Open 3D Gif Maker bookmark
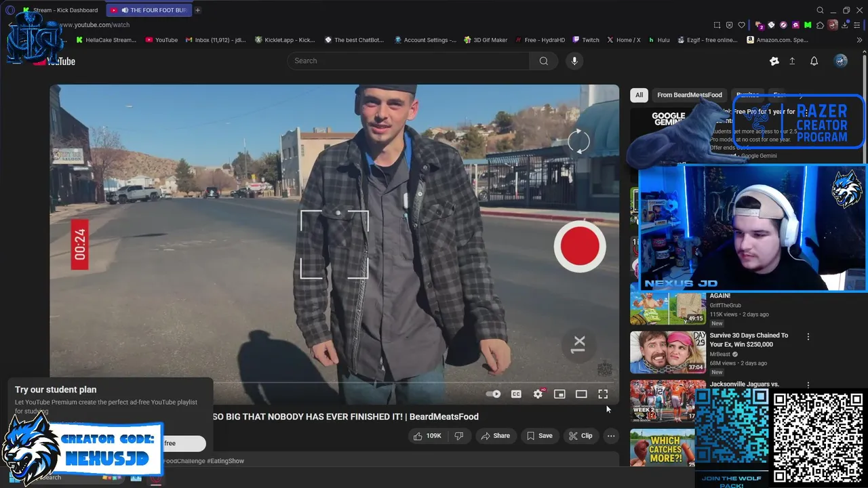Screen dimensions: 868x488 486,40
